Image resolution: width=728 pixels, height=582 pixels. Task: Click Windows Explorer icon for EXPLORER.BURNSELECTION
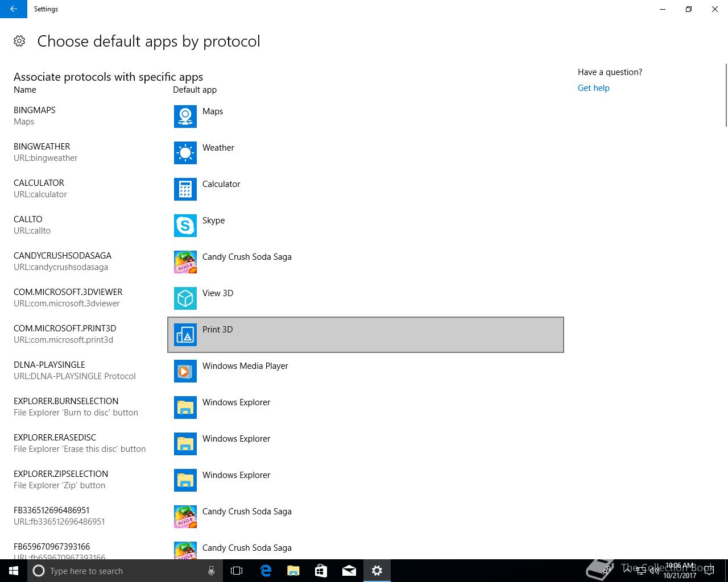point(185,408)
